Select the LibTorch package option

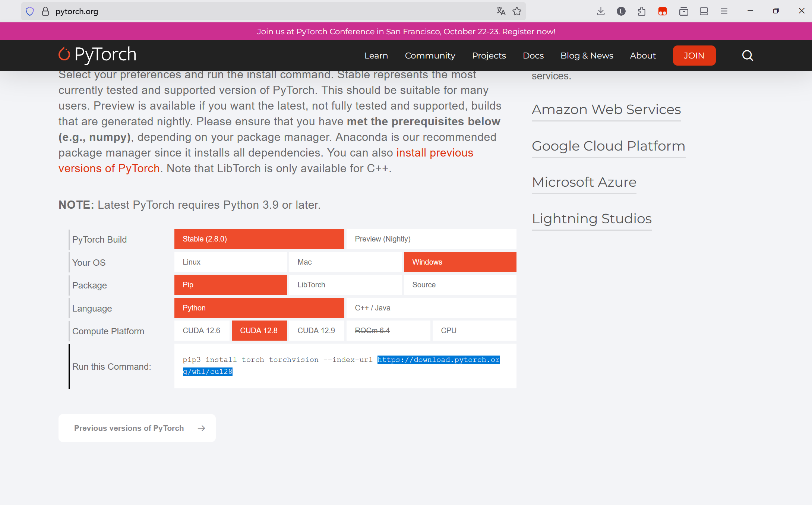pyautogui.click(x=345, y=285)
